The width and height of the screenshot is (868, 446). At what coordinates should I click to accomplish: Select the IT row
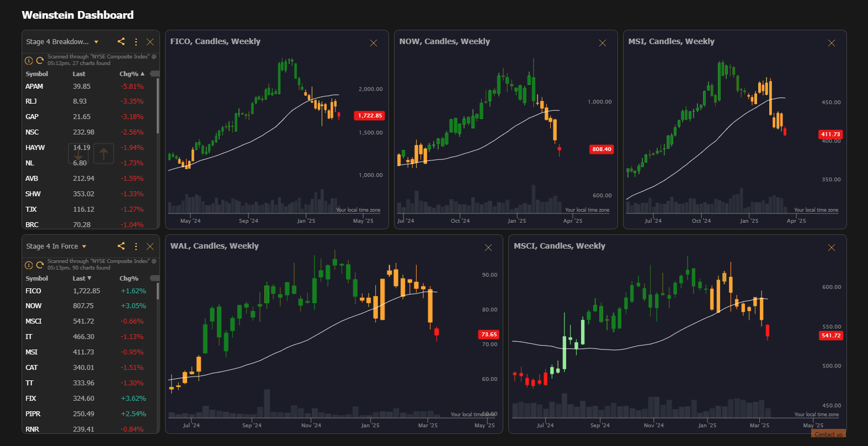tap(88, 337)
